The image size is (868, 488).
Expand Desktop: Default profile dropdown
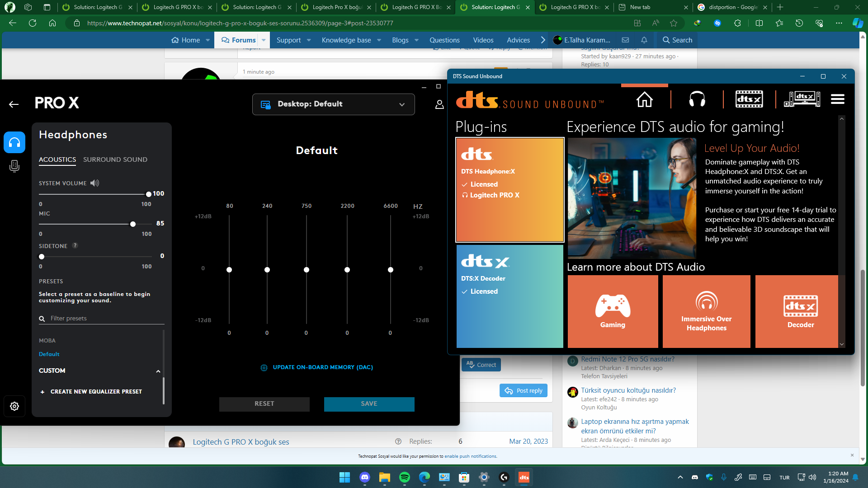pyautogui.click(x=334, y=104)
